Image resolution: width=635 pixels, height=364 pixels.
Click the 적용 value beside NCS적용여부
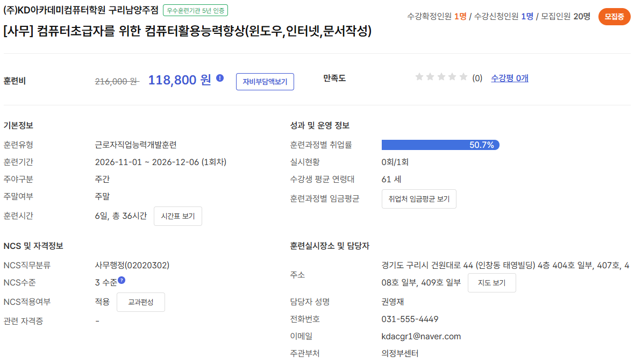[x=102, y=302]
